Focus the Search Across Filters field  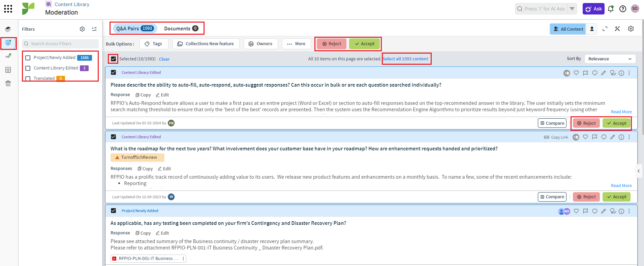point(60,43)
